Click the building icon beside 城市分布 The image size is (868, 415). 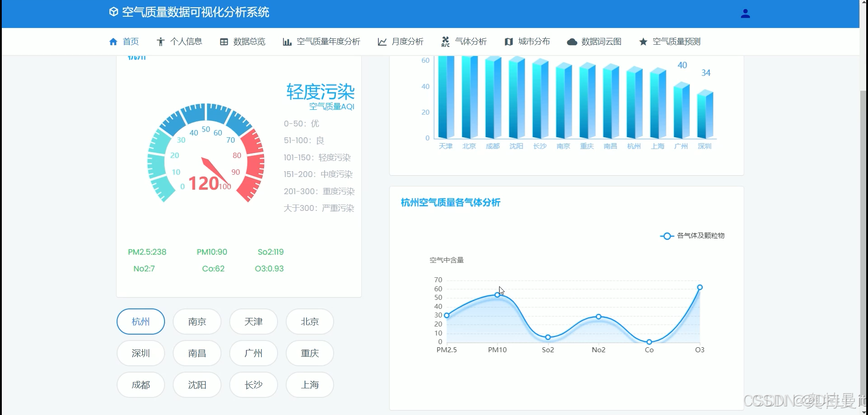pos(509,42)
